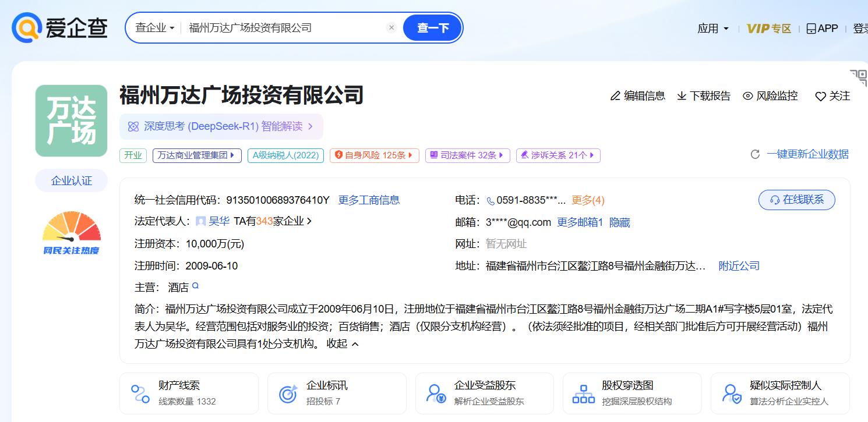
Task: Find 附近公司 near the address
Action: 739,266
